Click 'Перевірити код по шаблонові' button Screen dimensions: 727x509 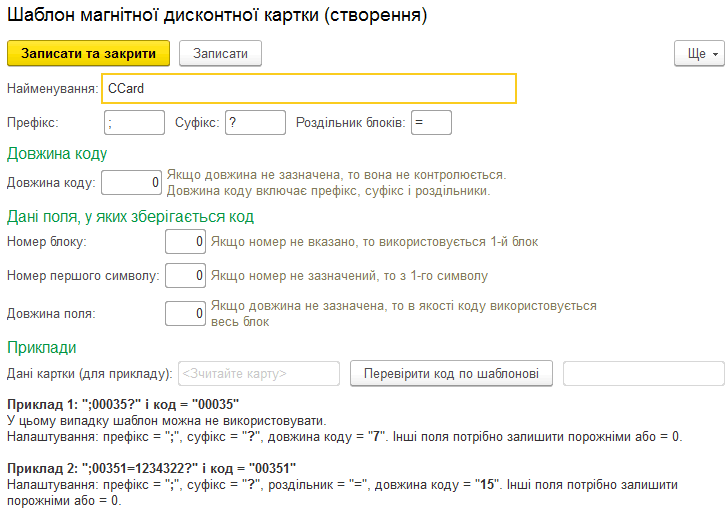pos(451,373)
